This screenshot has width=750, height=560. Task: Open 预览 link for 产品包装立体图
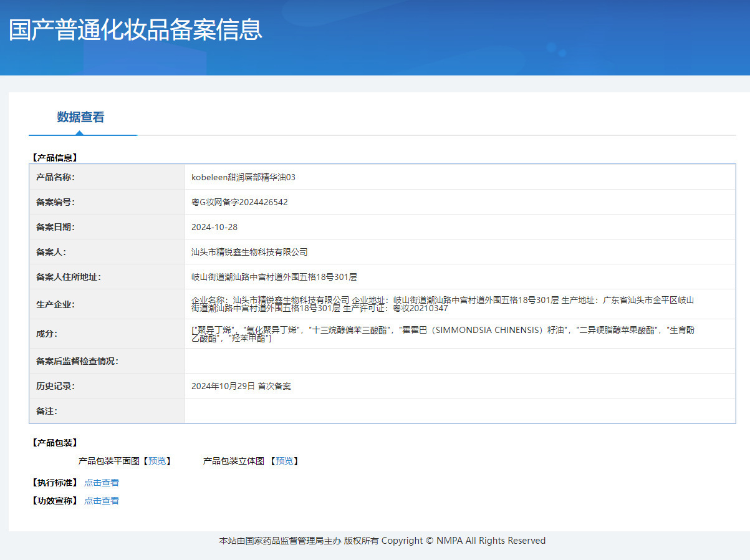(284, 461)
